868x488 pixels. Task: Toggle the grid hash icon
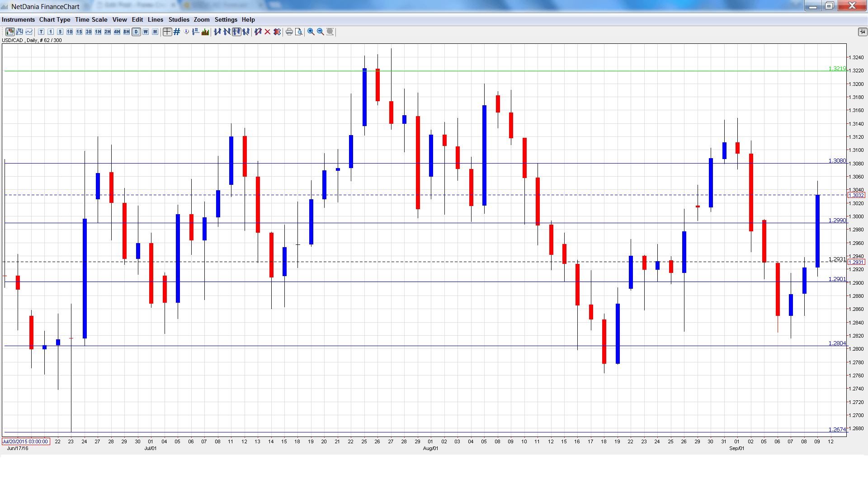coord(177,32)
